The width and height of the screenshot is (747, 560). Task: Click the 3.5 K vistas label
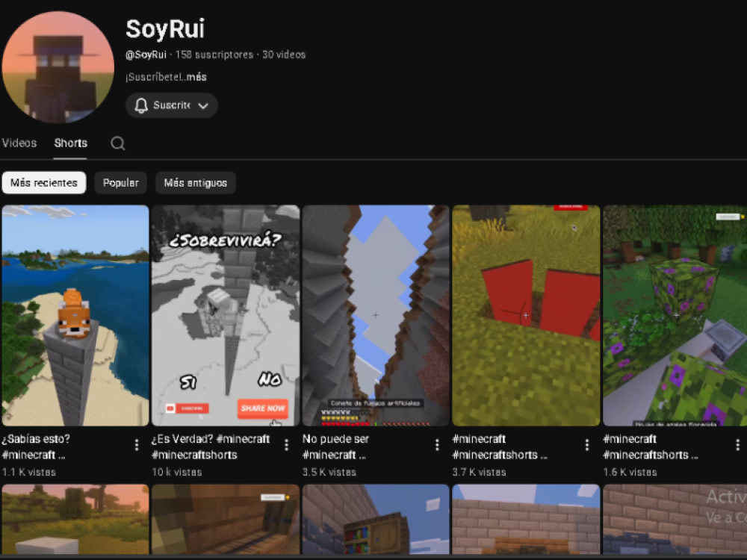point(329,473)
